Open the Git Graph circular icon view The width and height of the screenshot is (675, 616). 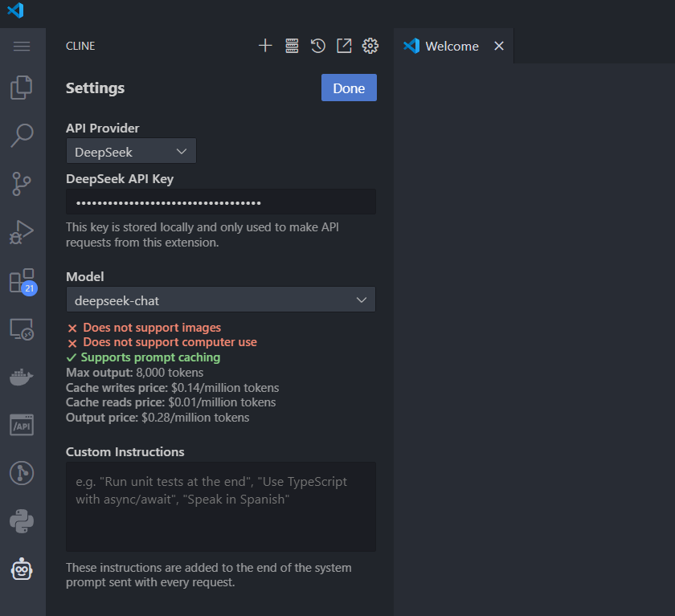click(22, 473)
